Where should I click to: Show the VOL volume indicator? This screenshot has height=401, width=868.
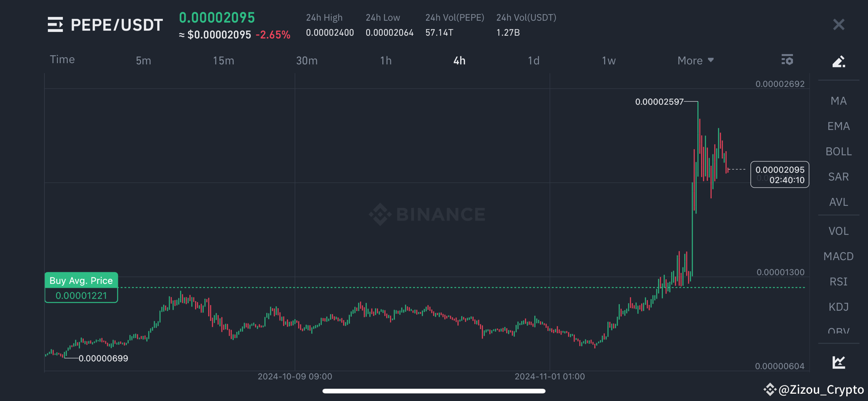(838, 231)
